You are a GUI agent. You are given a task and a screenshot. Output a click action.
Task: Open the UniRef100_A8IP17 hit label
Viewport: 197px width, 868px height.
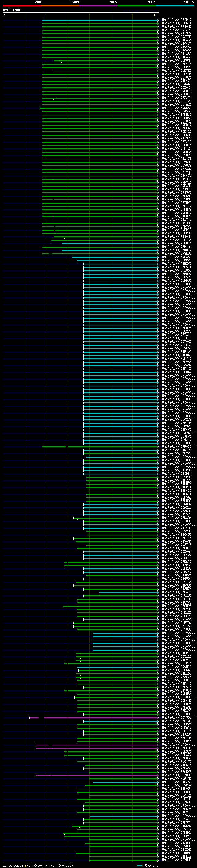click(177, 20)
